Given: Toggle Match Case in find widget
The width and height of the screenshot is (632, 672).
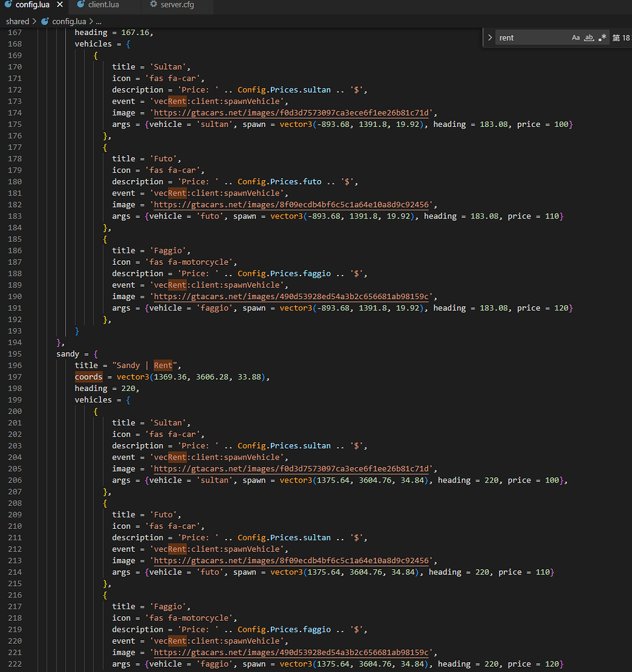Looking at the screenshot, I should click(576, 38).
